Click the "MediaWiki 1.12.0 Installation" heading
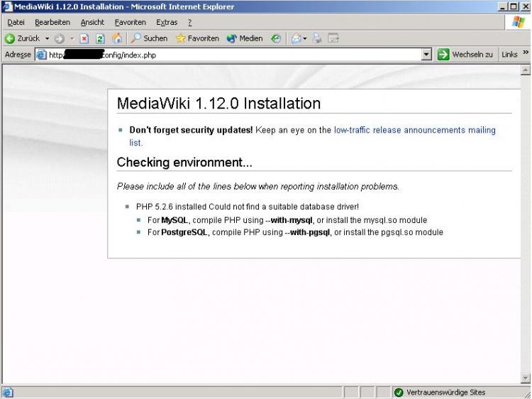Viewport: 532px width, 399px height. pos(219,103)
